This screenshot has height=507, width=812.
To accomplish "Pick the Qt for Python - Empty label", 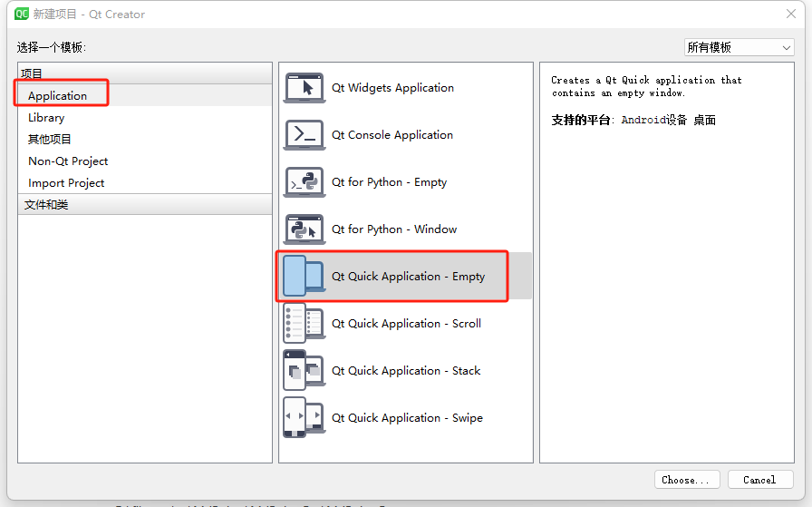I will [389, 182].
